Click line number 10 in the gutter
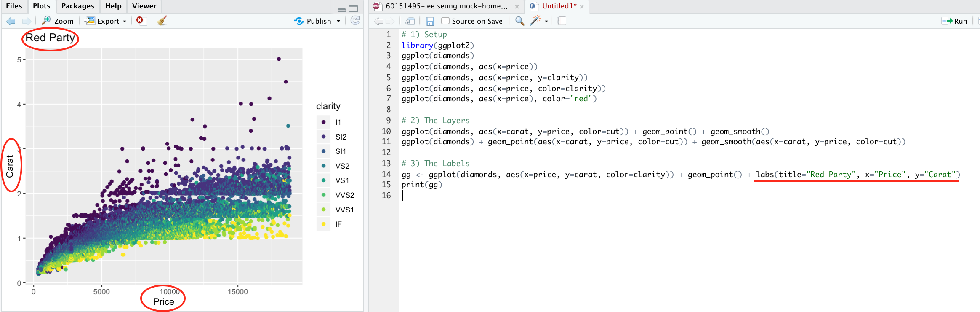Image resolution: width=980 pixels, height=312 pixels. (386, 132)
